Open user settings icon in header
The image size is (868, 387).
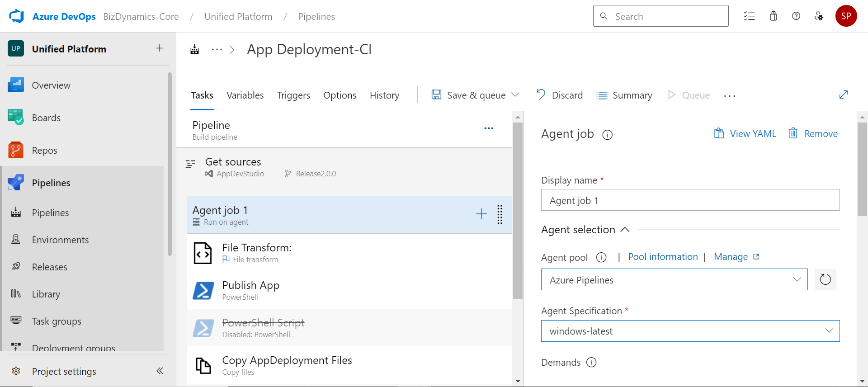point(819,16)
